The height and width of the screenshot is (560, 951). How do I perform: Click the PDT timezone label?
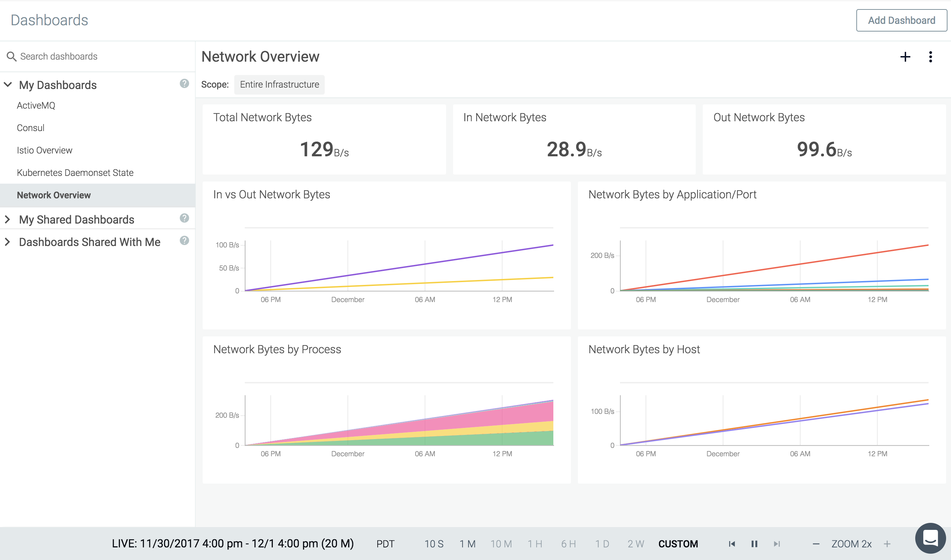tap(385, 544)
